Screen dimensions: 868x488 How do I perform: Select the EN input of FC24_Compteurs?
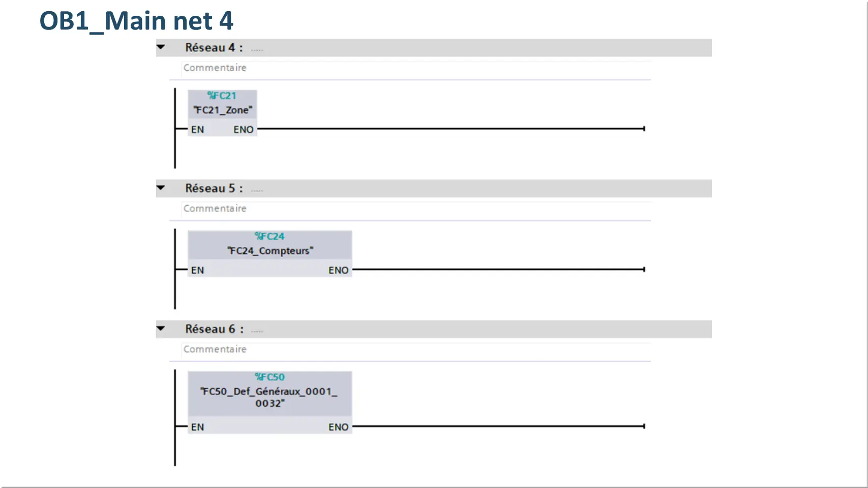(198, 270)
